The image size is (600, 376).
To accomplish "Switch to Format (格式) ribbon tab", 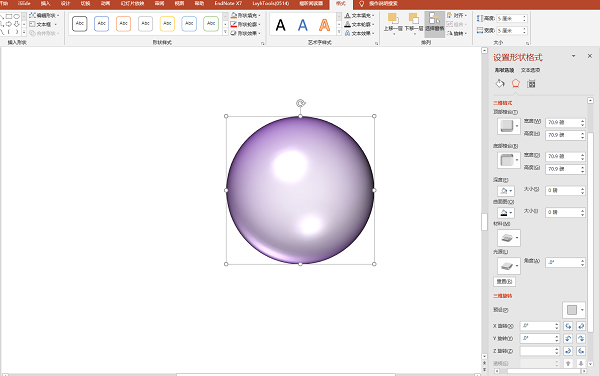I will pos(341,3).
